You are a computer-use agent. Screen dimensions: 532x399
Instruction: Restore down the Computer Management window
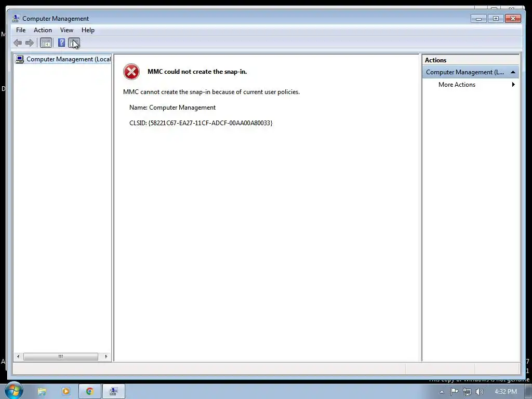(x=496, y=18)
